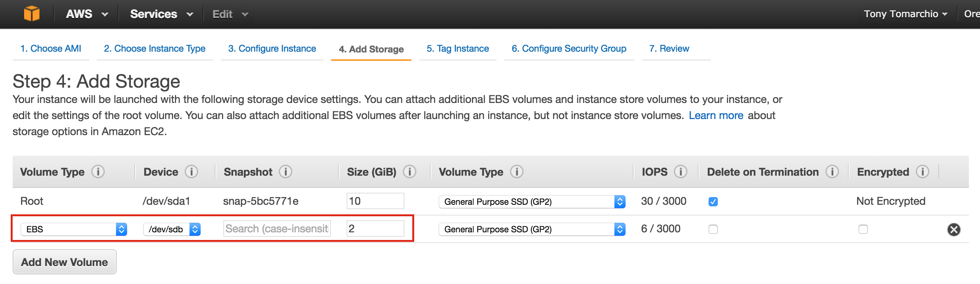The height and width of the screenshot is (284, 980).
Task: Click Add New Volume button
Action: pos(65,262)
